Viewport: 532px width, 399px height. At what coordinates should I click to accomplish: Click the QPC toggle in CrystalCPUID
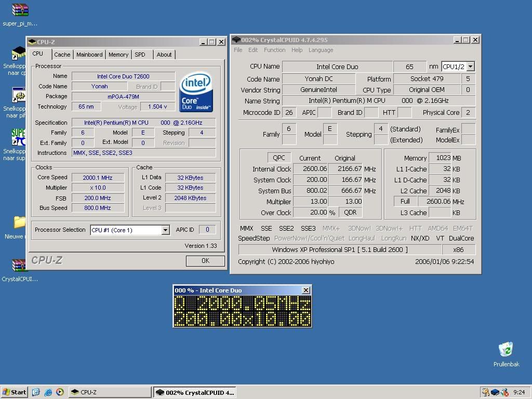click(x=279, y=158)
